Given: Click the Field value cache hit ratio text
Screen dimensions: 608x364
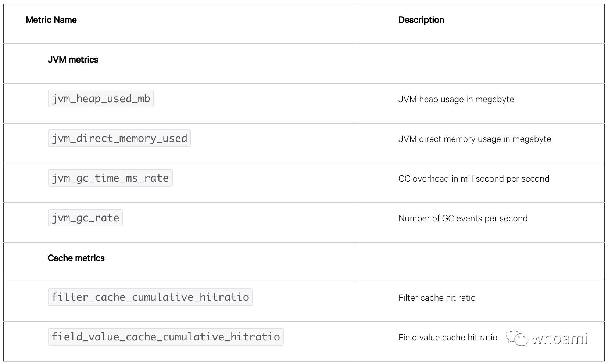Looking at the screenshot, I should point(448,338).
